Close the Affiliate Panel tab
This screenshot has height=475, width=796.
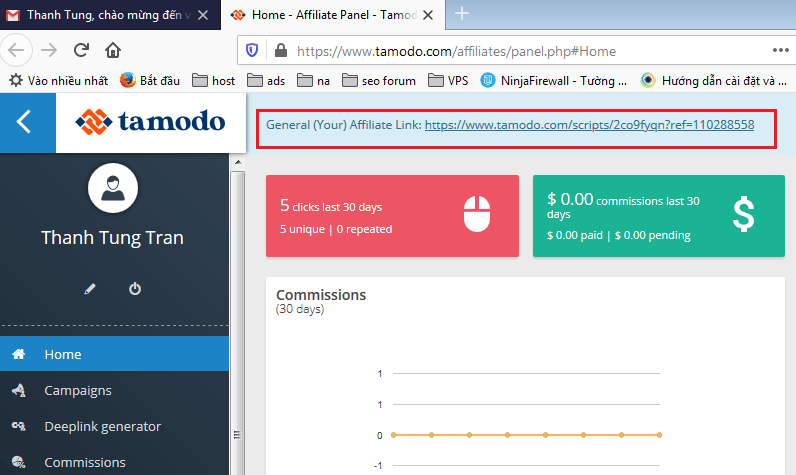pyautogui.click(x=428, y=15)
